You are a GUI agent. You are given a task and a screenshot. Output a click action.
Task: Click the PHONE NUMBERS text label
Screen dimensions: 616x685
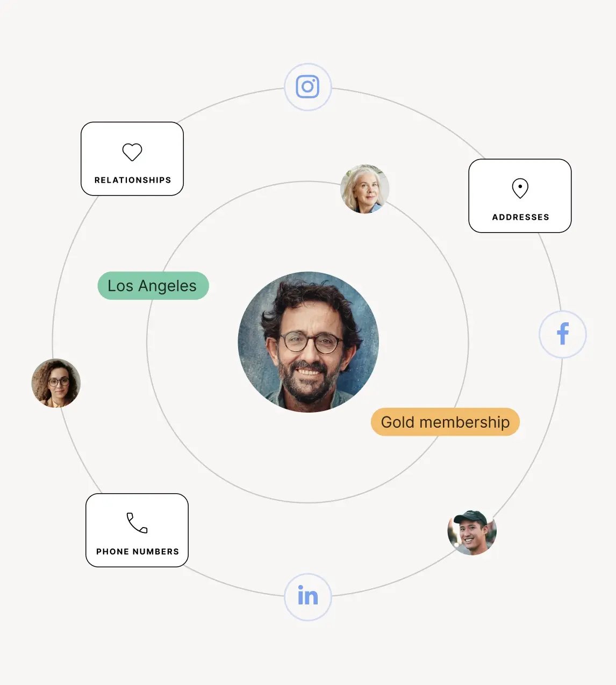click(138, 552)
